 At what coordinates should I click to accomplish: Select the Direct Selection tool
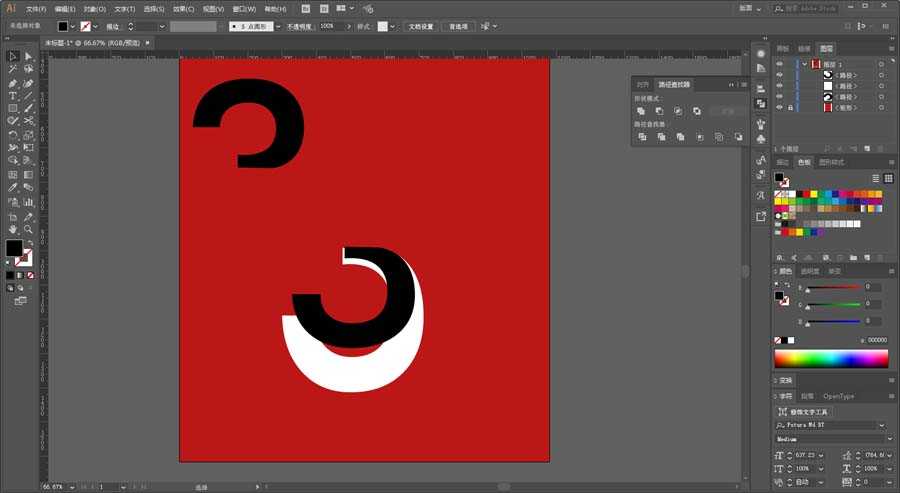coord(28,56)
